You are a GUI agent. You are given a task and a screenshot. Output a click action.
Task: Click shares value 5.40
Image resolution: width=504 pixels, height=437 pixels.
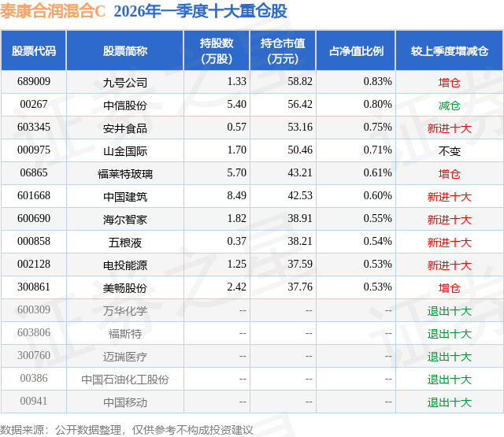tap(236, 105)
